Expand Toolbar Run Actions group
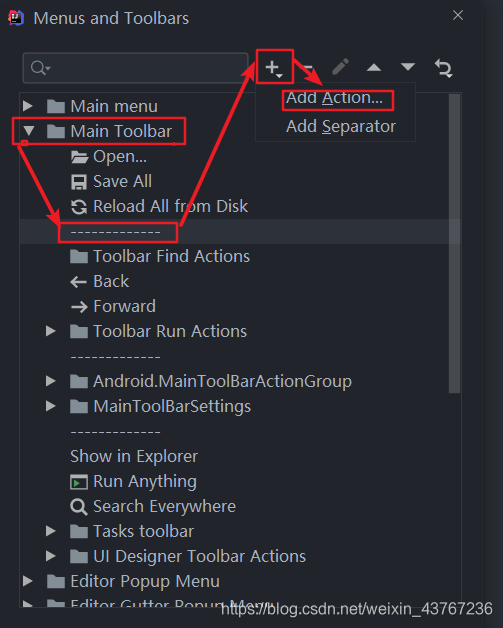503x628 pixels. [x=50, y=331]
